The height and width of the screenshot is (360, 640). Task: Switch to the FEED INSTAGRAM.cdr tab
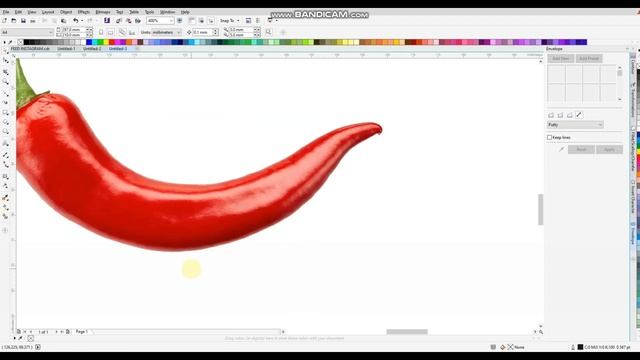point(30,49)
